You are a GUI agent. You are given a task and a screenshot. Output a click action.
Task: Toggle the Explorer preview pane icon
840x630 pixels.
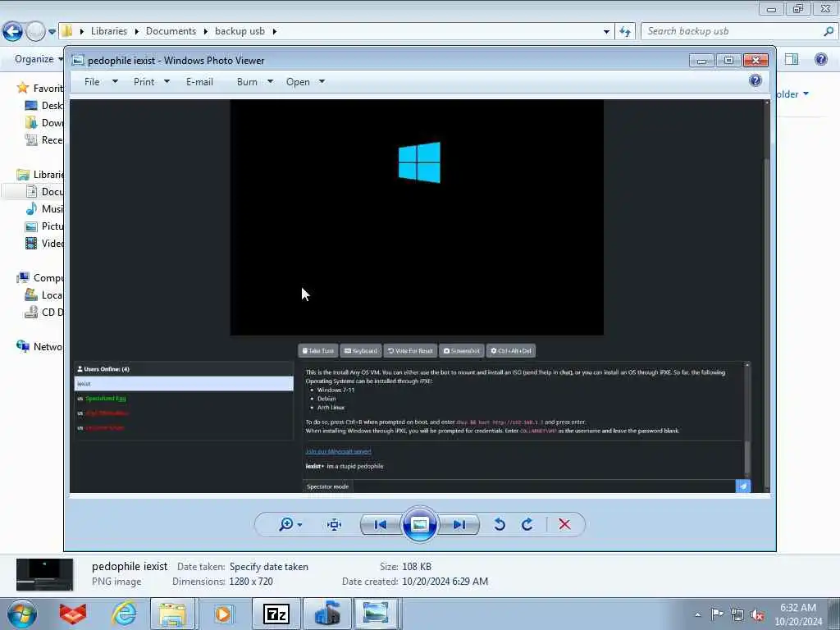792,59
